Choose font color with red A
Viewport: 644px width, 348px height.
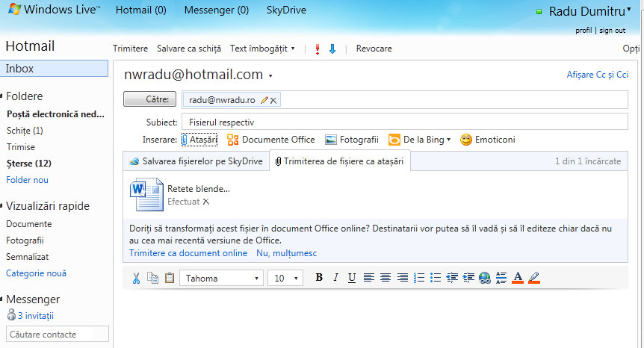pos(518,278)
